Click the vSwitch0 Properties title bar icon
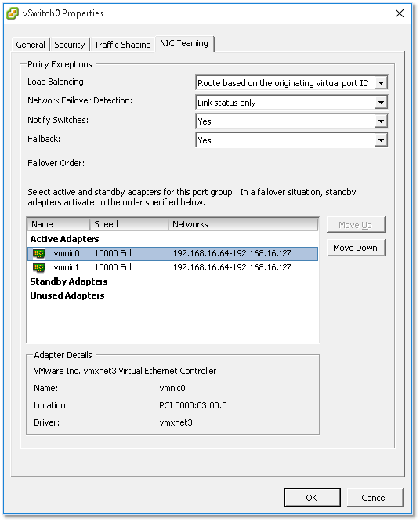This screenshot has width=420, height=522. pyautogui.click(x=13, y=13)
